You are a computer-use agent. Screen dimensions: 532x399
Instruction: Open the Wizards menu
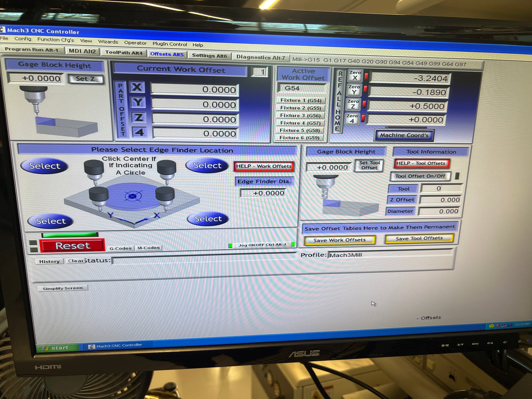(108, 42)
